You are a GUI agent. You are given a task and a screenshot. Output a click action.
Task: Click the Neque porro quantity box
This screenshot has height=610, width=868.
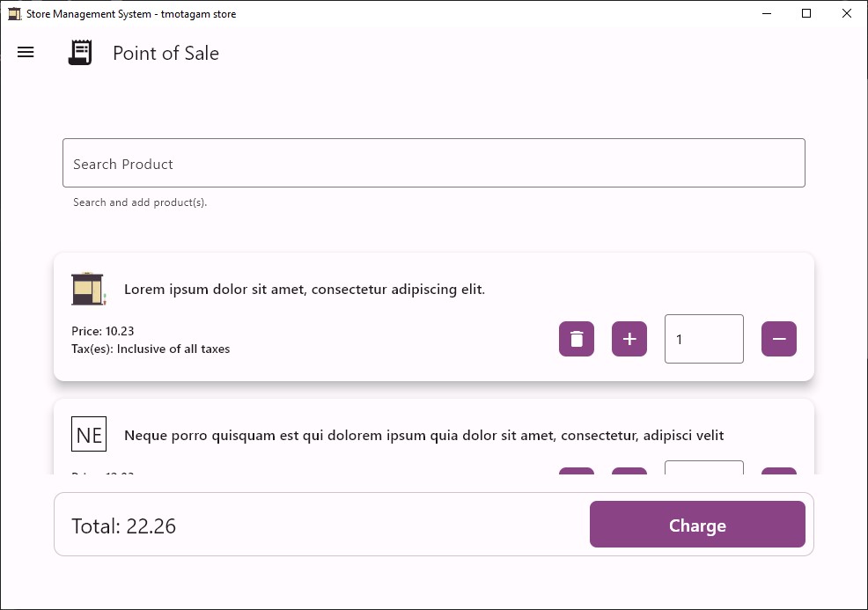703,473
